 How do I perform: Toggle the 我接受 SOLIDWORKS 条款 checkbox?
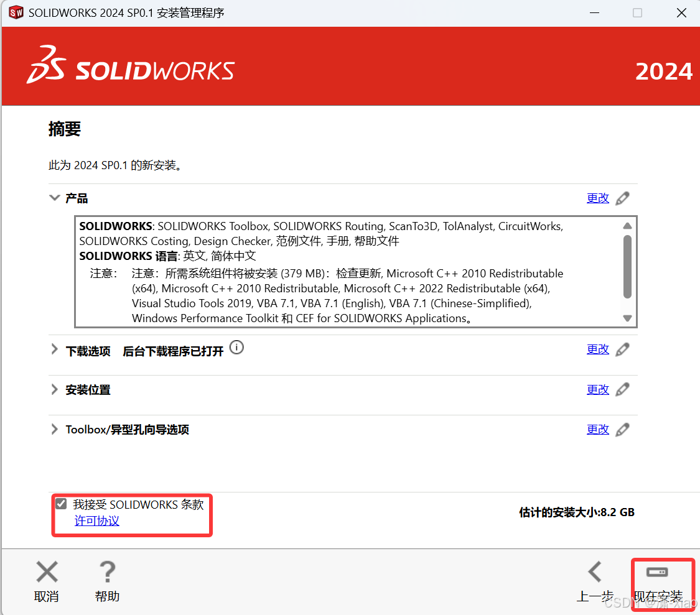(x=61, y=504)
